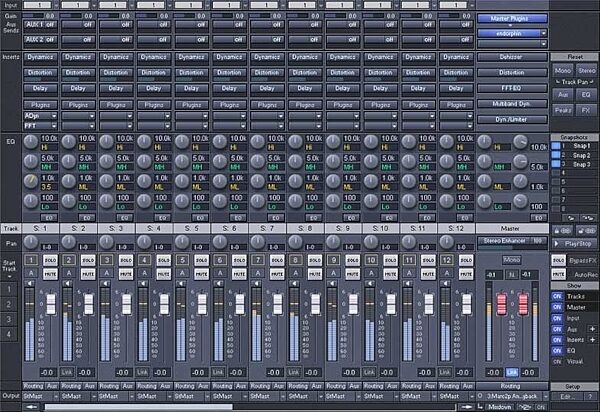This screenshot has width=600, height=412.
Task: Arm record button 1 on track S: 1
Action: [x=31, y=260]
